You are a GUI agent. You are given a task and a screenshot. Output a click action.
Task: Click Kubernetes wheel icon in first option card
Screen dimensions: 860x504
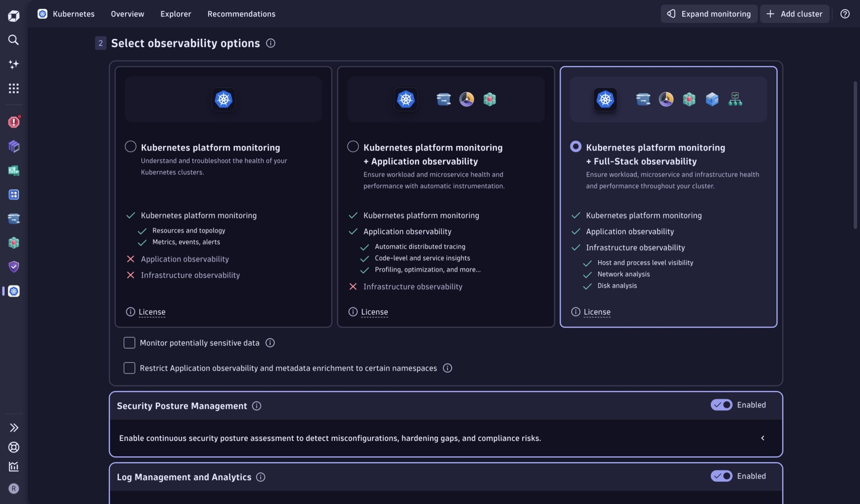coord(223,99)
